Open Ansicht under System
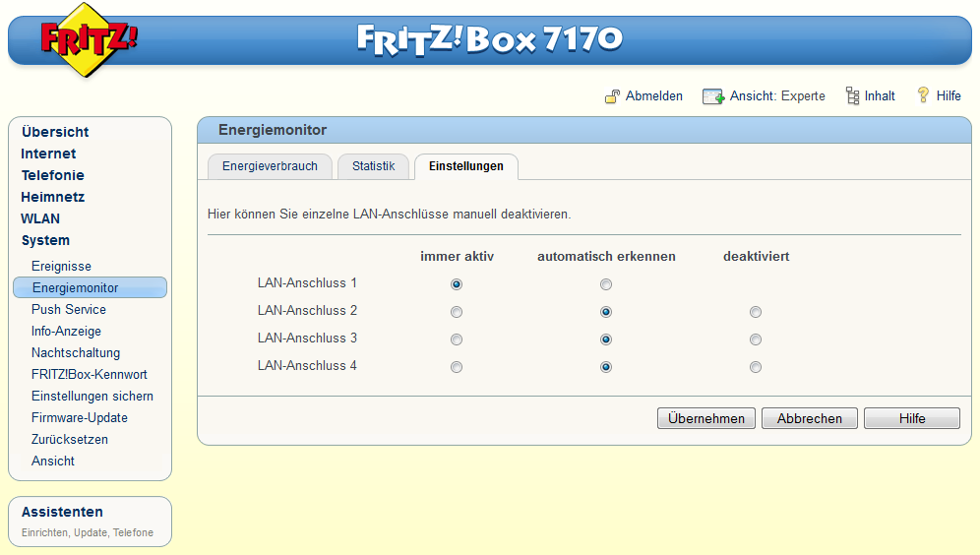Viewport: 980px width, 555px height. (x=53, y=462)
